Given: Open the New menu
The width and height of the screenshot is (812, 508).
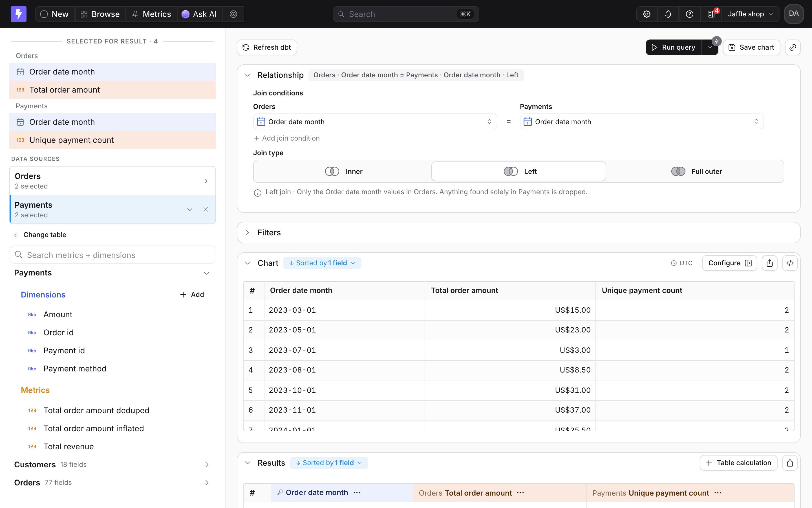Looking at the screenshot, I should (x=55, y=14).
